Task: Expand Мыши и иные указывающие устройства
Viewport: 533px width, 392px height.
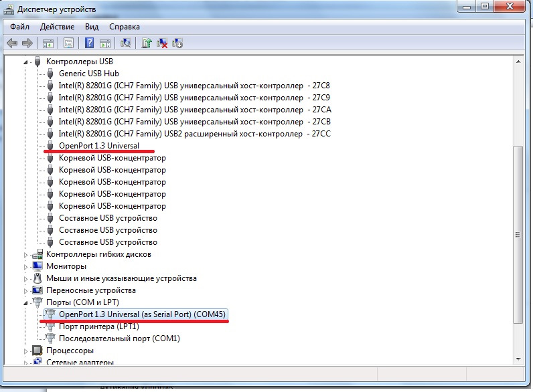Action: pos(25,279)
